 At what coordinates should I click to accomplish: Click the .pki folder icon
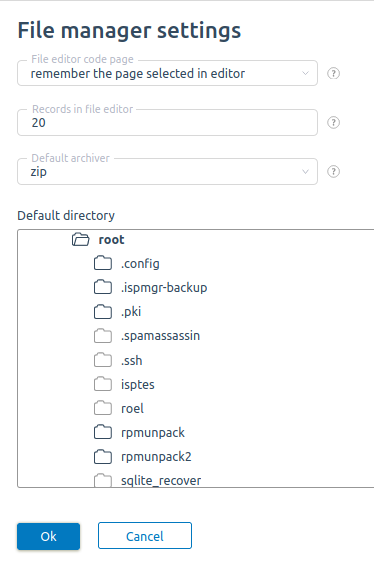pos(103,312)
